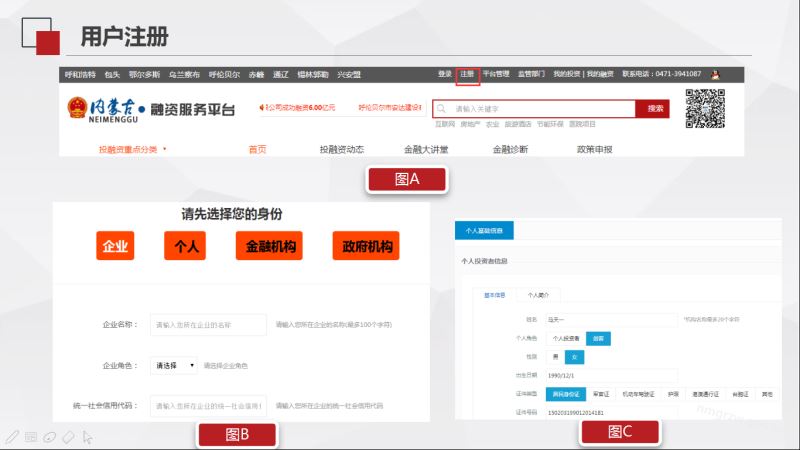Screen dimensions: 800x450
Task: Click the QR code image
Action: click(x=705, y=109)
